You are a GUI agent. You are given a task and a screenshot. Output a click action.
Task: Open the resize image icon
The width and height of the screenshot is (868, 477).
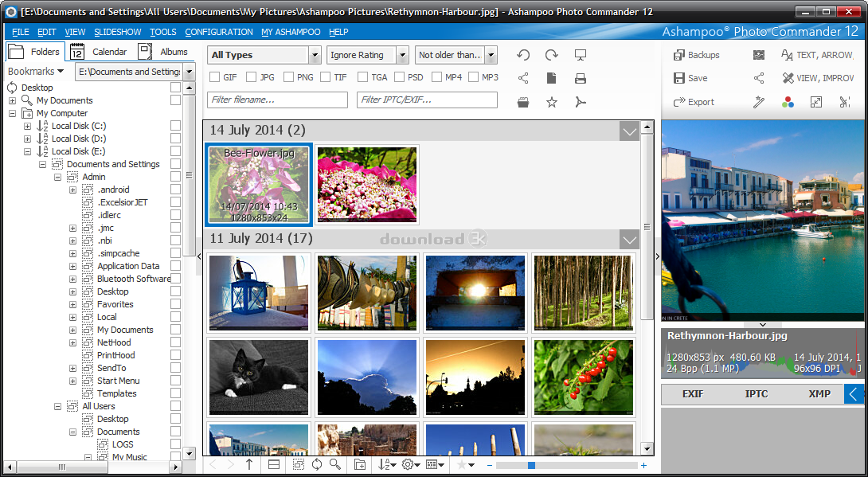[x=816, y=102]
